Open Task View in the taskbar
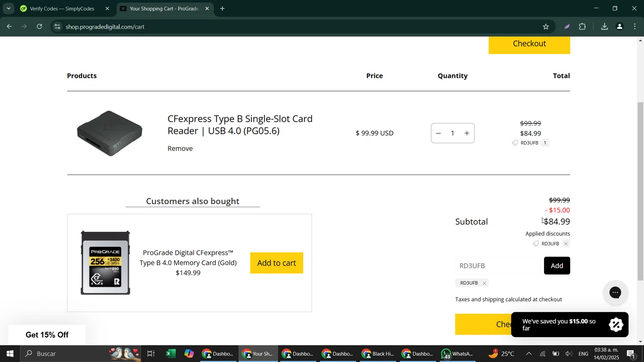The image size is (644, 362). (x=151, y=354)
